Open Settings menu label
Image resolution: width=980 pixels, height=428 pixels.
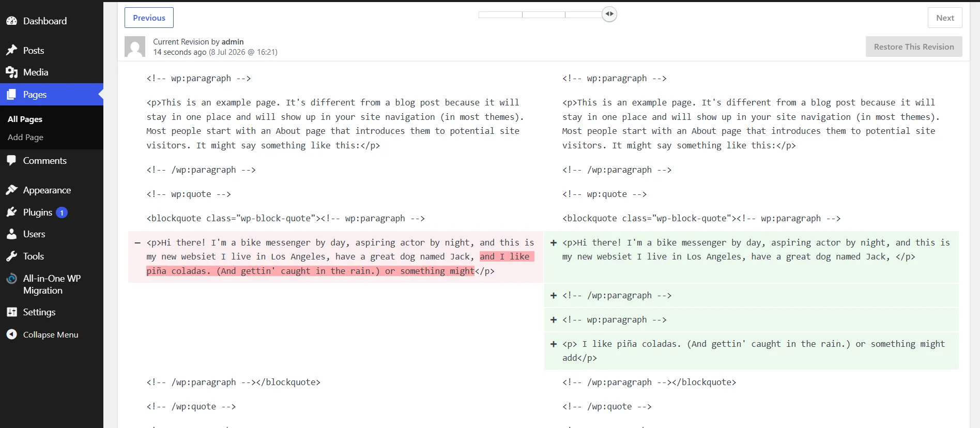coord(39,312)
